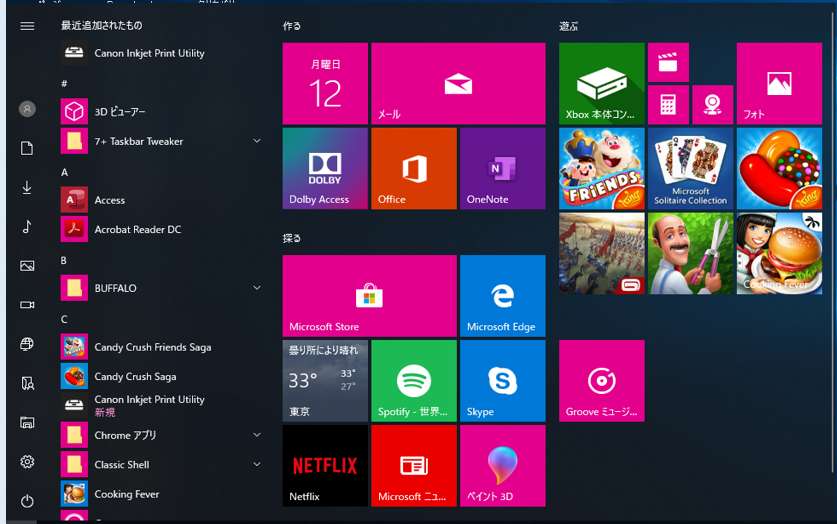
Task: Open the Movies & TV clapperboard tile
Action: (x=668, y=62)
